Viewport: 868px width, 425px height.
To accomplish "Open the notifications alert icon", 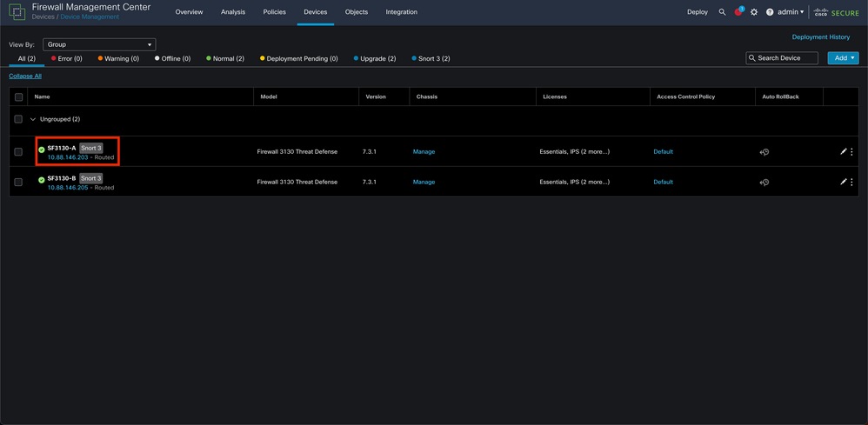I will point(738,12).
